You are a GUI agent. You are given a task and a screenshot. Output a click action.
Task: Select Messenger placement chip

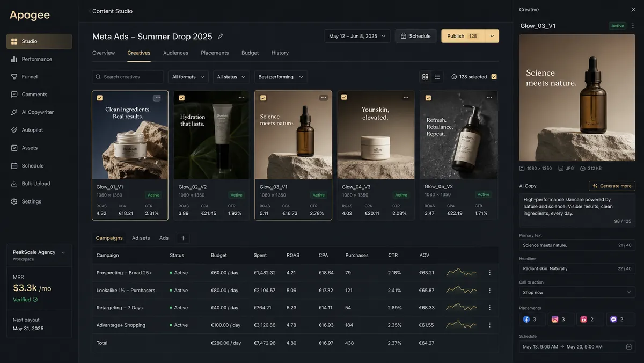click(x=620, y=319)
